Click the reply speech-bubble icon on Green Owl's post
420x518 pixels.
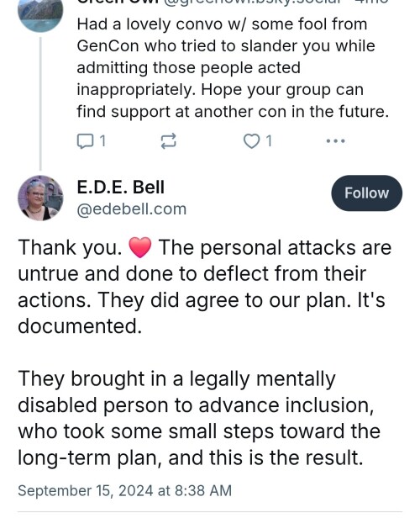(85, 141)
